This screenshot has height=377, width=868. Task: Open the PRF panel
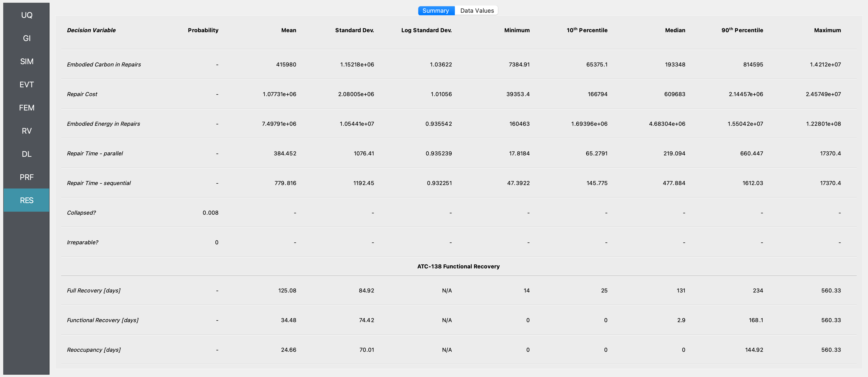click(x=27, y=177)
